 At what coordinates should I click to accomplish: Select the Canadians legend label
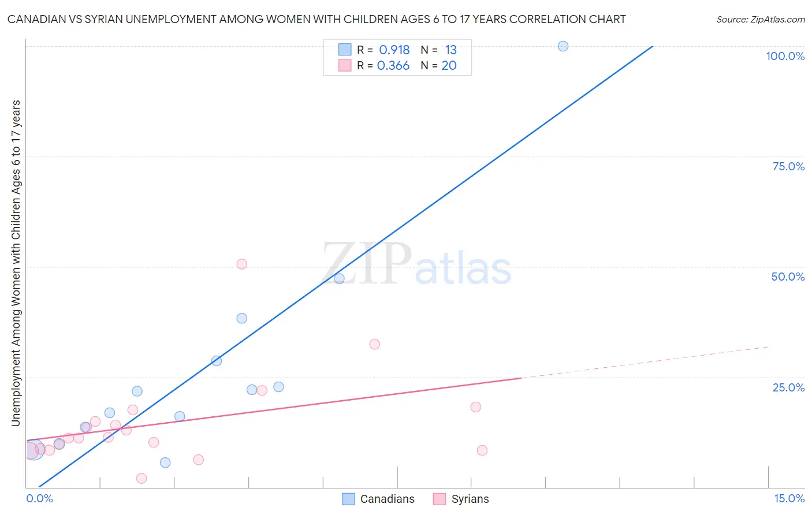388,499
